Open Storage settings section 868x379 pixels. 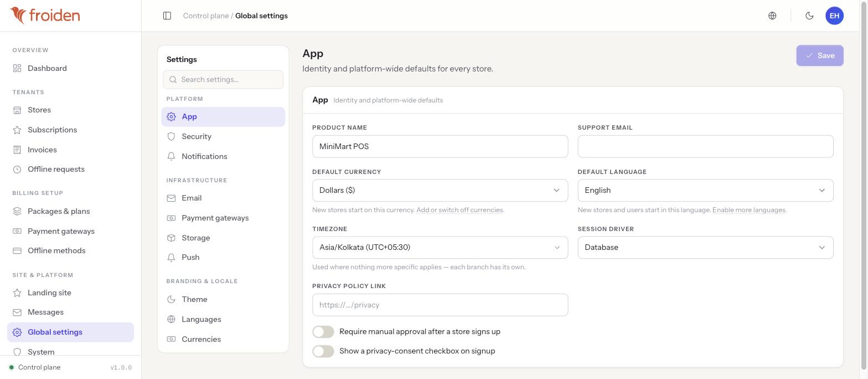223,238
